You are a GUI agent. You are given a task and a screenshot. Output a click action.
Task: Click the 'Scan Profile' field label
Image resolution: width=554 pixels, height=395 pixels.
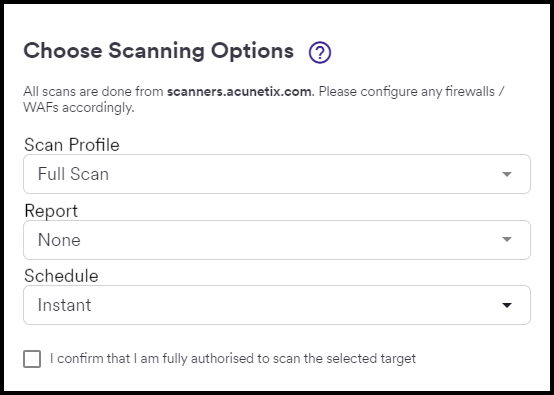[x=72, y=145]
